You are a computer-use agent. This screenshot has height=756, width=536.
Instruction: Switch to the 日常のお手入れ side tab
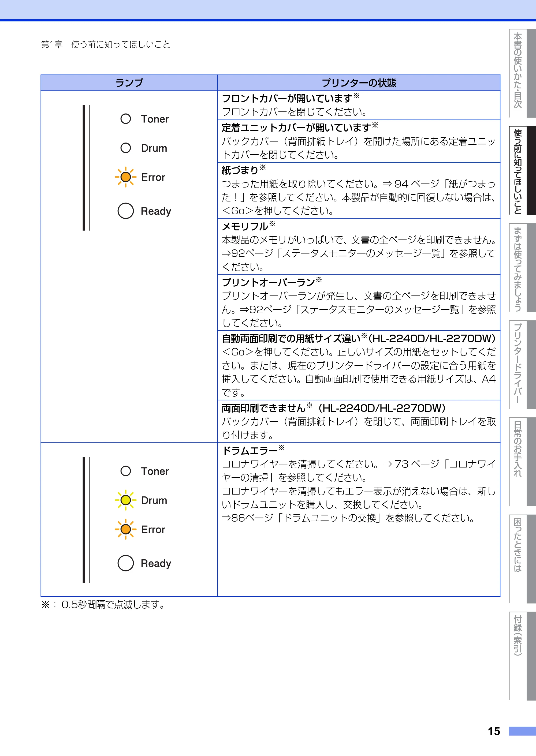[522, 462]
